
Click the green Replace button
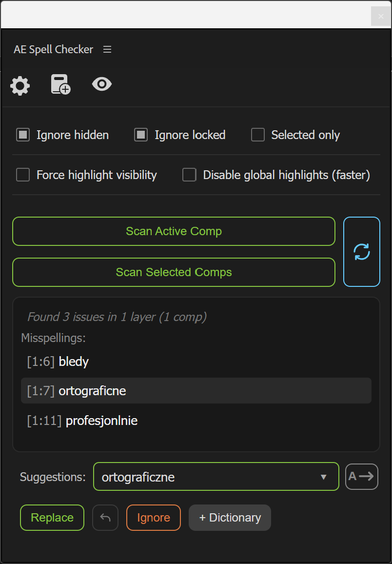tap(52, 518)
